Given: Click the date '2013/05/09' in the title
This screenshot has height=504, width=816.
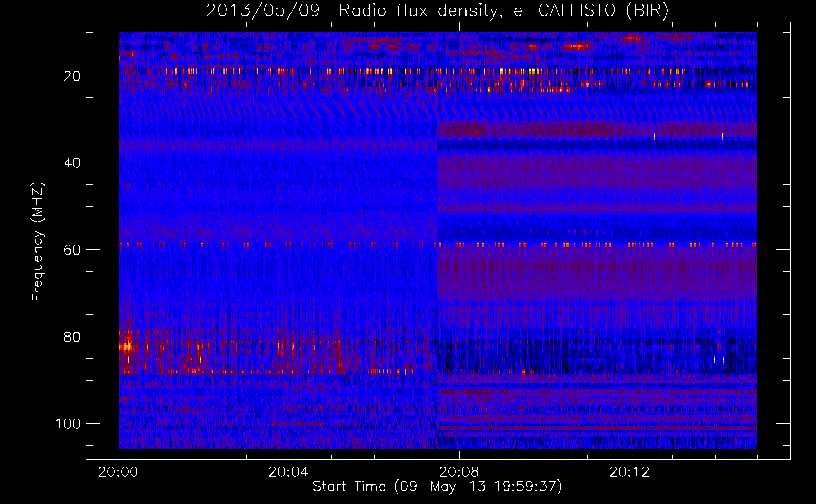Looking at the screenshot, I should click(x=263, y=10).
